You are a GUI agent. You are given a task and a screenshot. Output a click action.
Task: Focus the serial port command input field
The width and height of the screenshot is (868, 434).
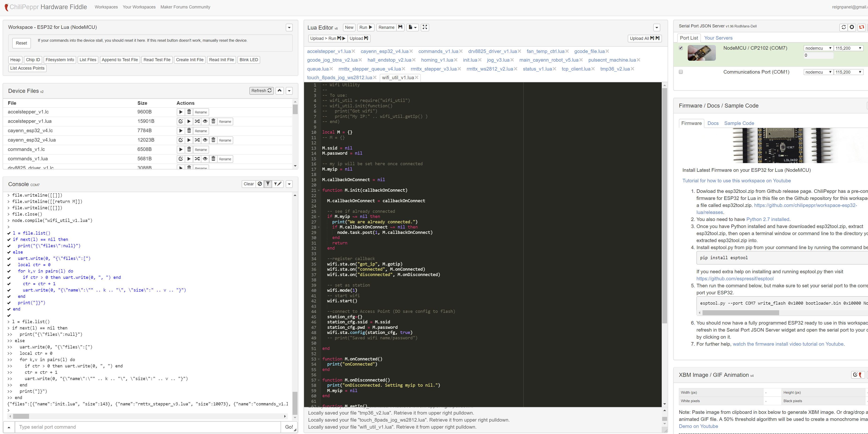click(x=148, y=427)
